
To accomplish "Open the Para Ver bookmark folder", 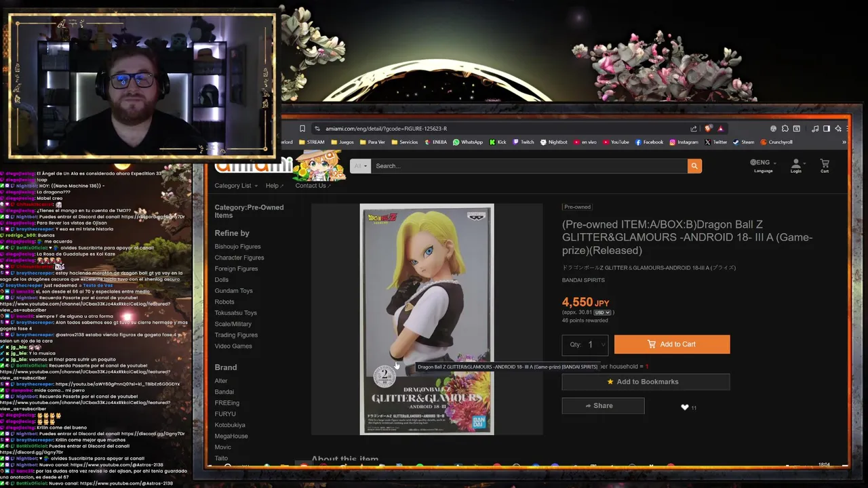I will pos(372,142).
